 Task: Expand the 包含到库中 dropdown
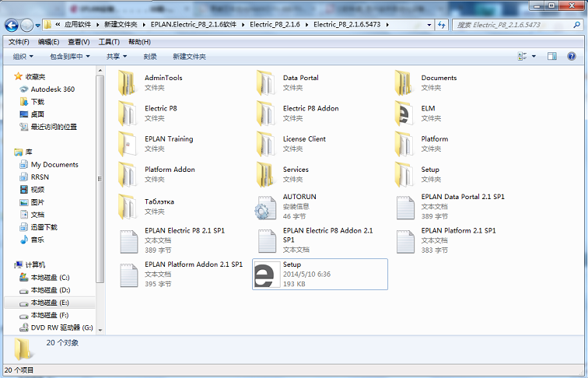[x=70, y=56]
